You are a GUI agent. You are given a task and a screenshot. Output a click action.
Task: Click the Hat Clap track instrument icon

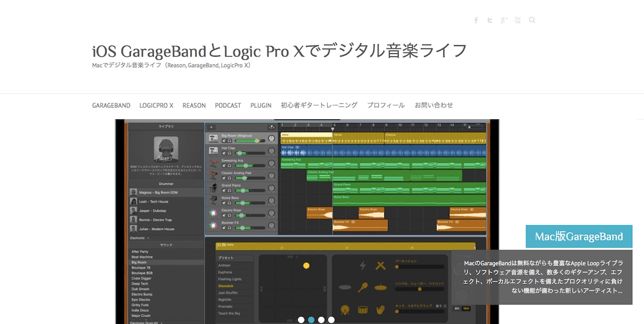213,151
